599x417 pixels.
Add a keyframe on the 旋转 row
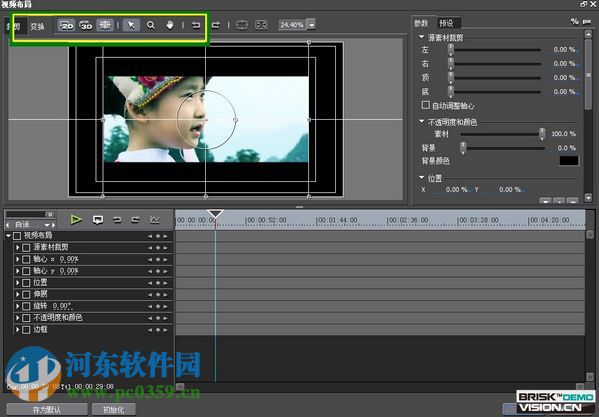click(157, 307)
